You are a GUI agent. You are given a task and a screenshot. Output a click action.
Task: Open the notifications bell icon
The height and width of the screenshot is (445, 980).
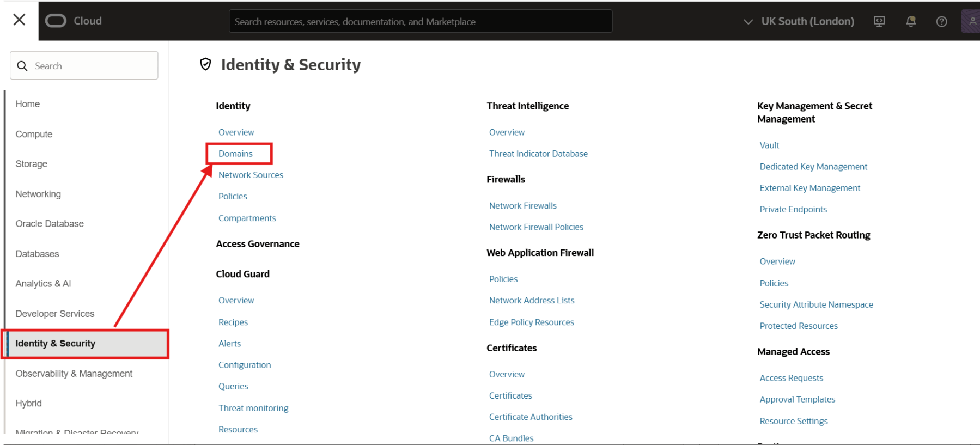(x=910, y=21)
